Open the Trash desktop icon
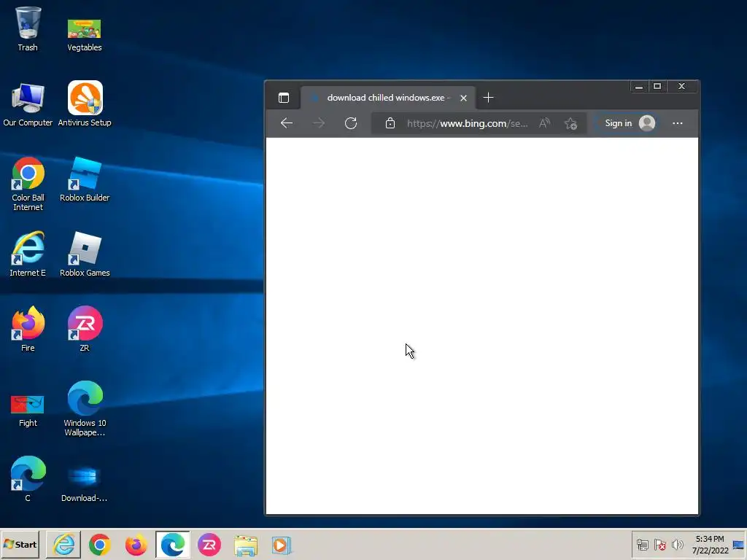The image size is (747, 560). [28, 28]
